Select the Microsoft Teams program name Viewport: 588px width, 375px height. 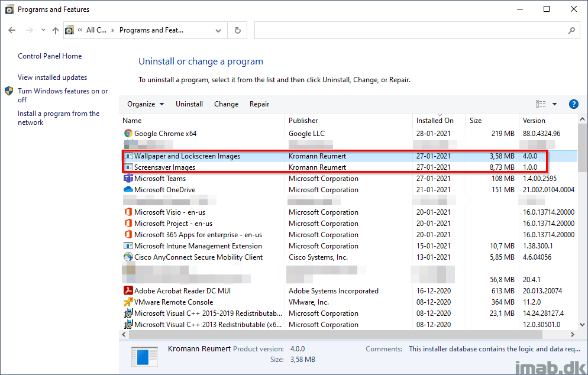[160, 179]
